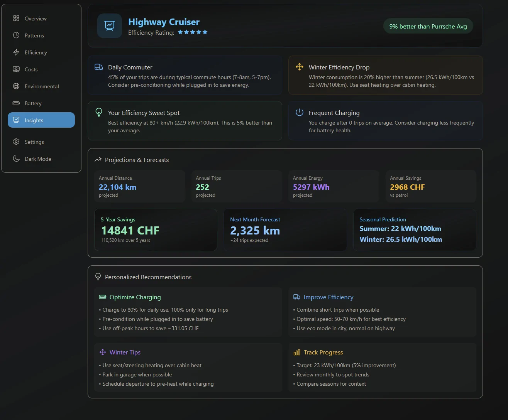This screenshot has width=508, height=420.
Task: Click the Overview grid icon
Action: [x=16, y=18]
